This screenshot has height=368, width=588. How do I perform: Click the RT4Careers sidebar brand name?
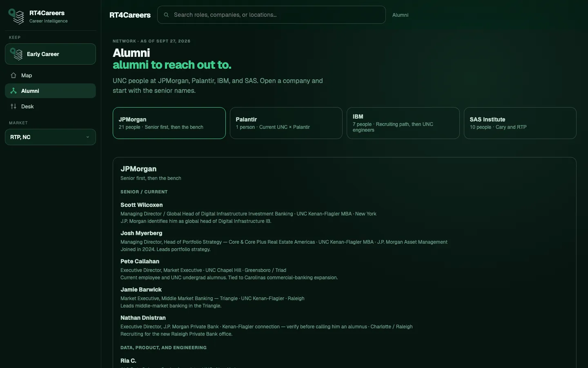[47, 13]
